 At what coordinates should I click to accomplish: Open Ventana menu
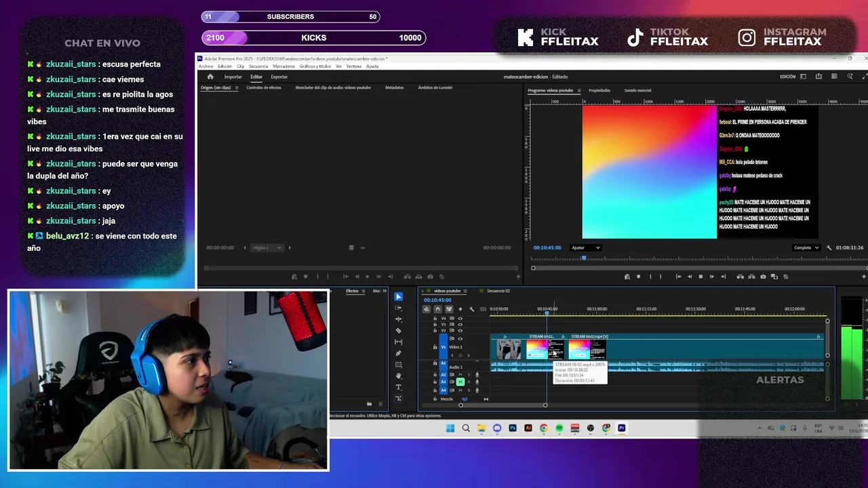pos(353,66)
